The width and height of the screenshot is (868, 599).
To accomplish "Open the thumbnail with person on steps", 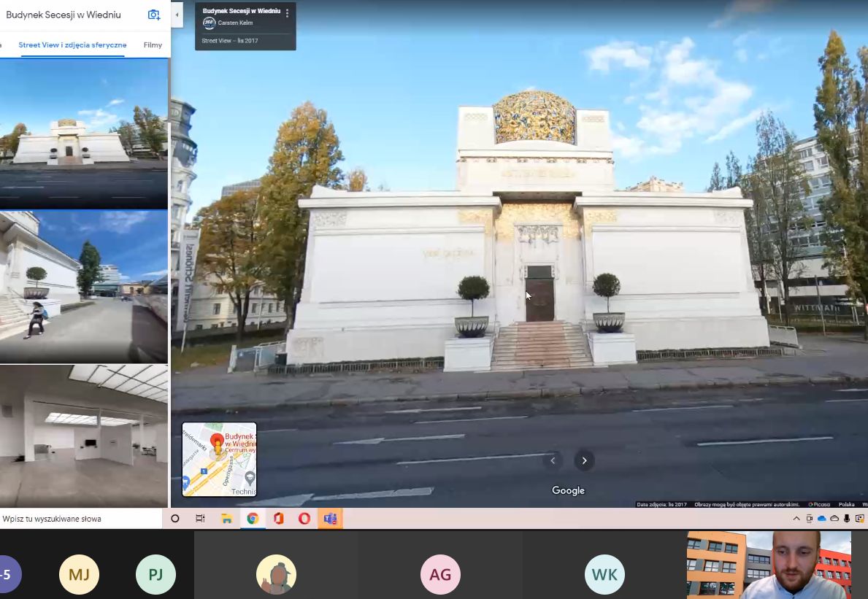I will pos(83,287).
